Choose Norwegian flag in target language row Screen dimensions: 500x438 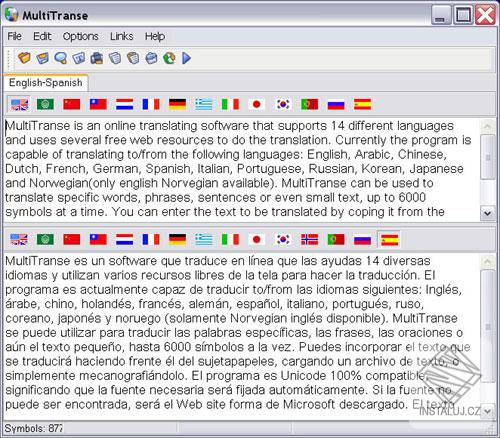coord(309,239)
